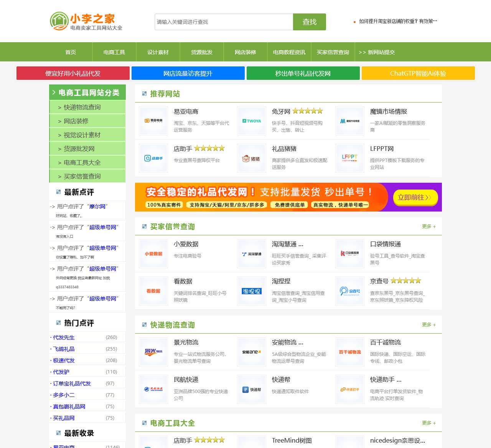
Task: Open the LFPPT logo thumbnail
Action: [x=350, y=158]
